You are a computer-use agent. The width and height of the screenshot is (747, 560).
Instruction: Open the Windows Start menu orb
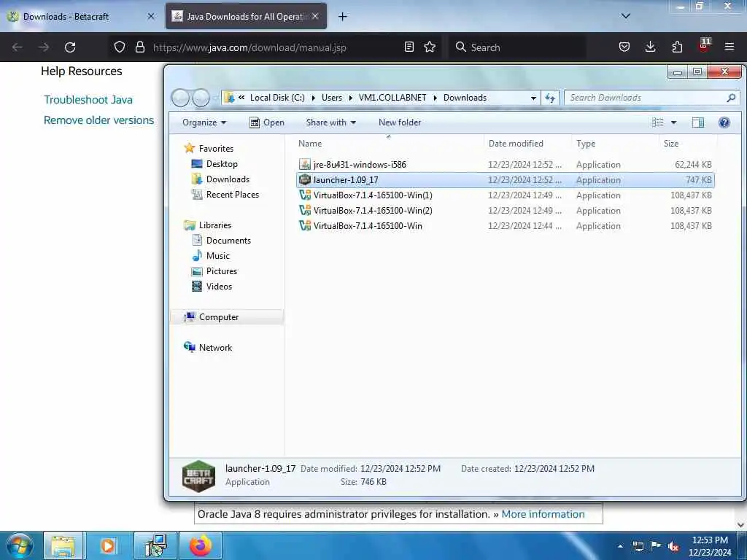pyautogui.click(x=20, y=545)
